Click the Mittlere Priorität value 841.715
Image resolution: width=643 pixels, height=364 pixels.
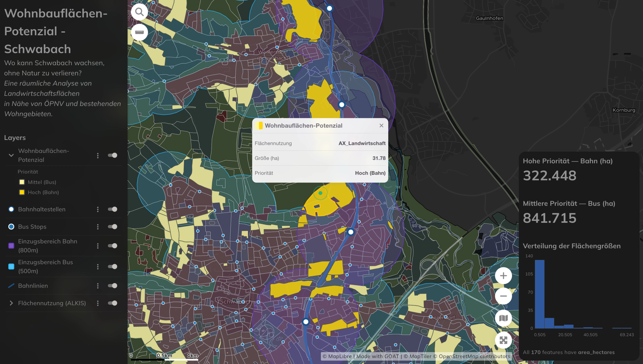point(550,218)
